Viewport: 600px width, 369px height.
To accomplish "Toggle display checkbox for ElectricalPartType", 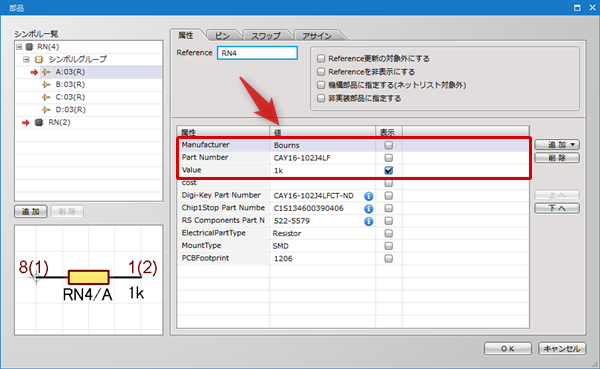I will point(388,233).
